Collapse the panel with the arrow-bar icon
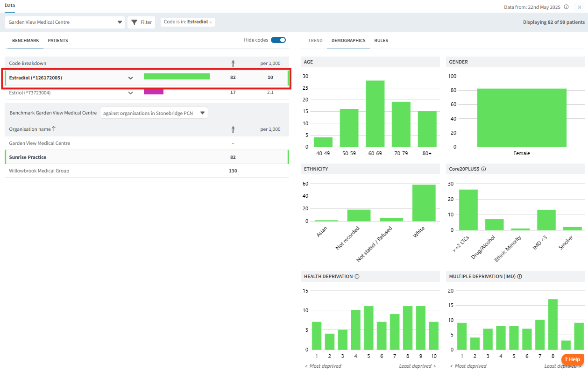The image size is (588, 372). click(579, 7)
